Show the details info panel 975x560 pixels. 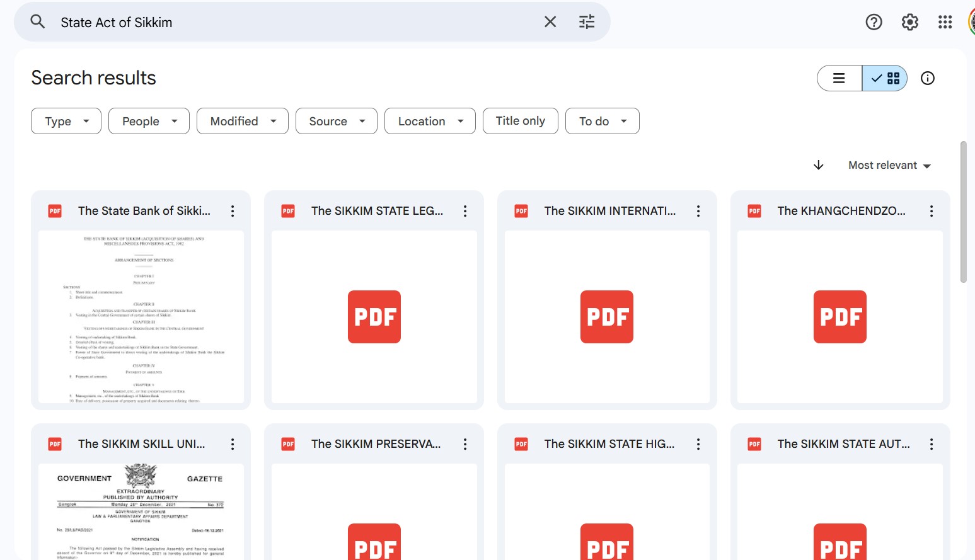click(928, 78)
